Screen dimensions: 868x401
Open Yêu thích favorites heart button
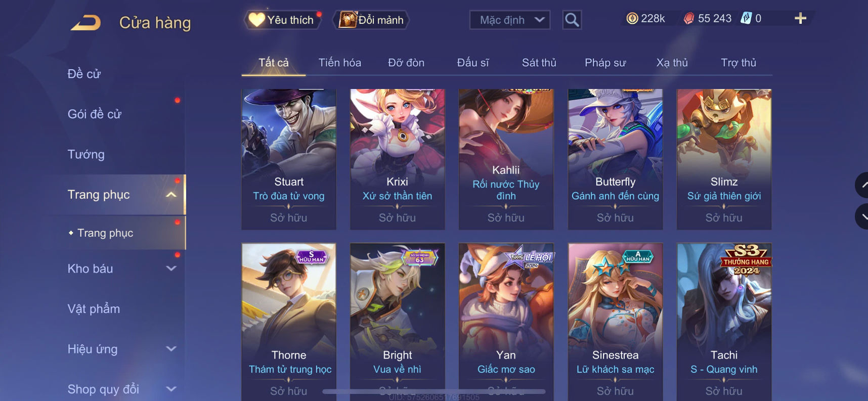pyautogui.click(x=283, y=20)
